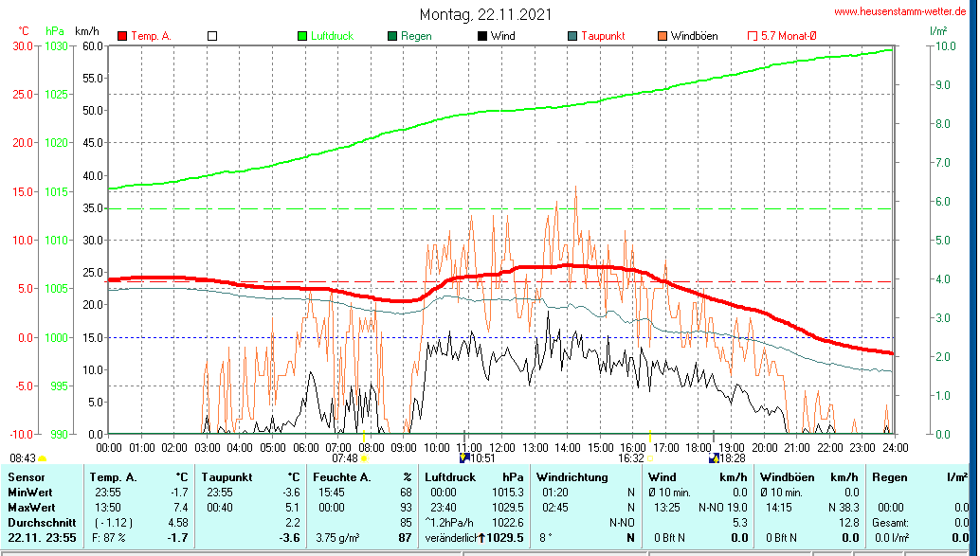Click the red Temp. A. legend swatch
The height and width of the screenshot is (556, 980).
[x=122, y=36]
